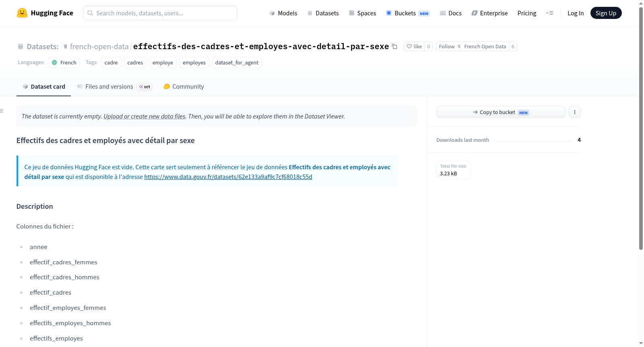Click the Sign Up button

pos(606,13)
